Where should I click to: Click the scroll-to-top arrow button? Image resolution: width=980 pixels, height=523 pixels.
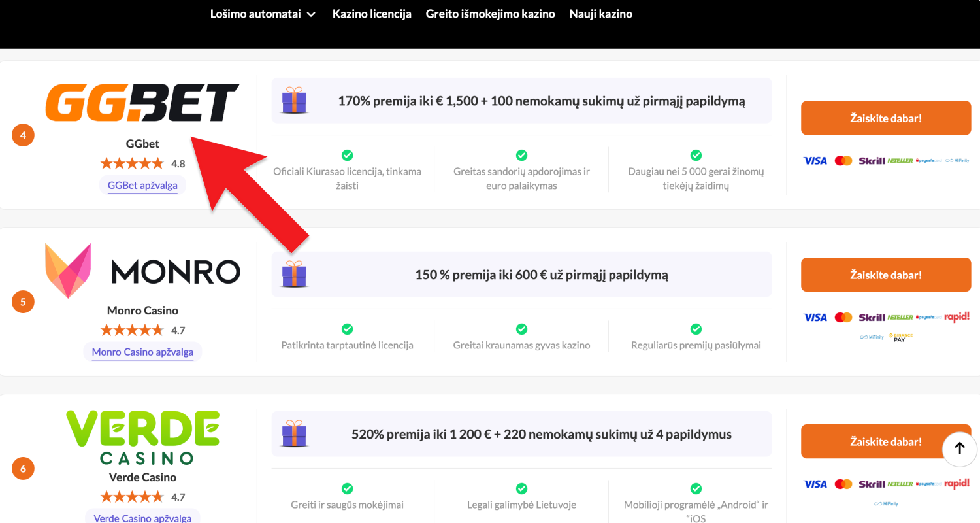960,448
